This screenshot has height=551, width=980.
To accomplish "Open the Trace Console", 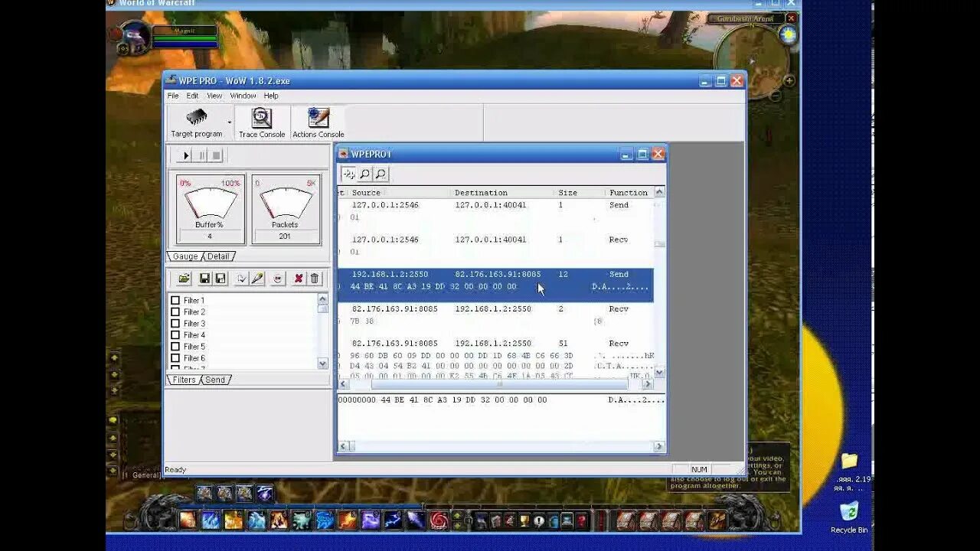I will 262,122.
